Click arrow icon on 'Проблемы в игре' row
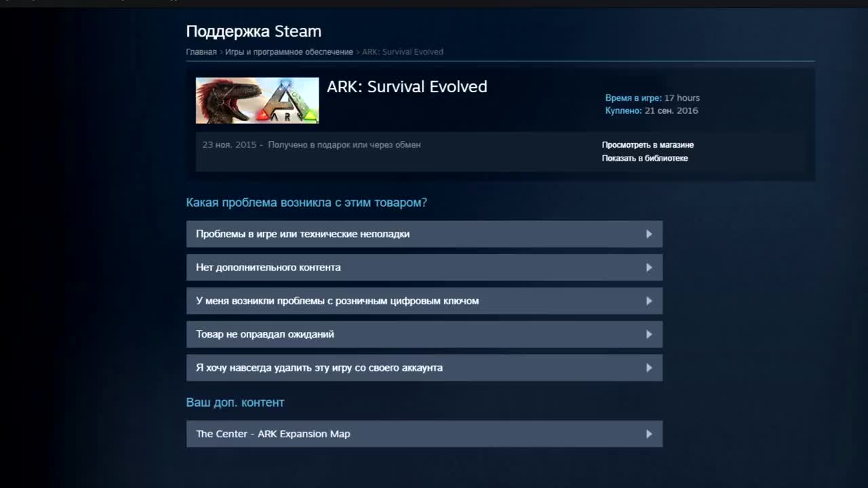The height and width of the screenshot is (488, 868). 649,234
